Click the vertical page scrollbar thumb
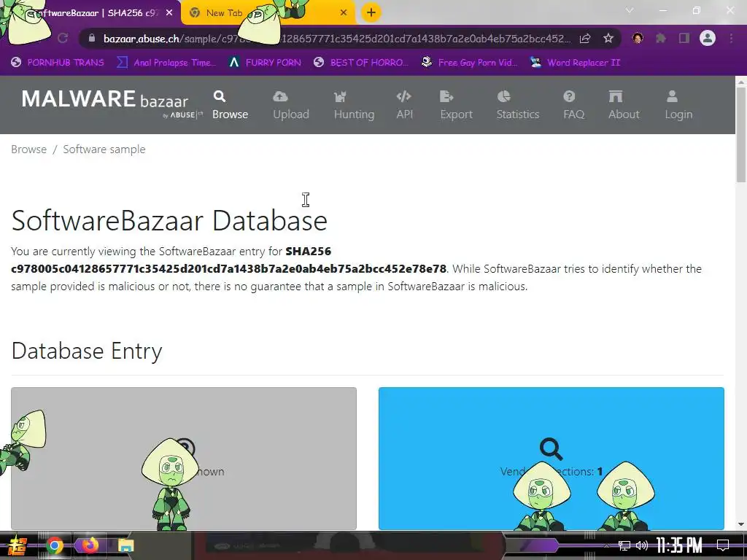Image resolution: width=747 pixels, height=560 pixels. point(741,134)
